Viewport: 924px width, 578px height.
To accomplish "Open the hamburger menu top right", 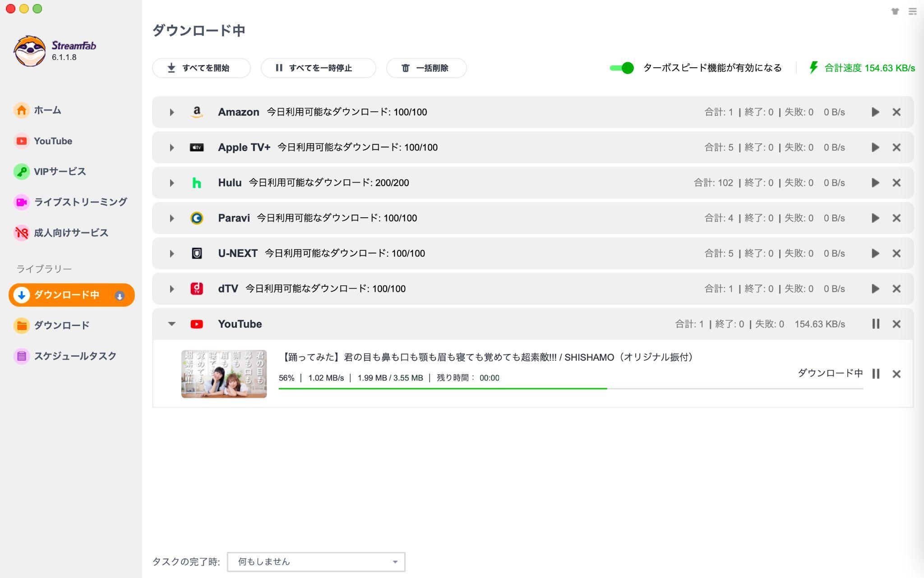I will [912, 11].
